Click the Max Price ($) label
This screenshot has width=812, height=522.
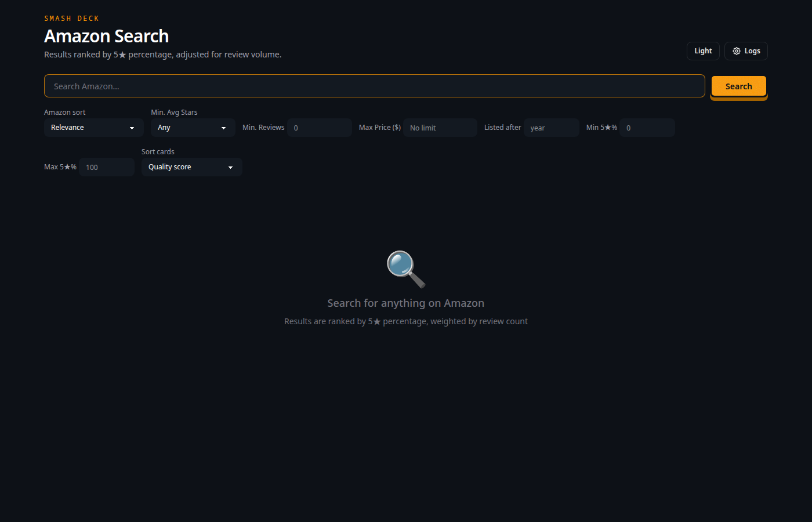pos(380,128)
